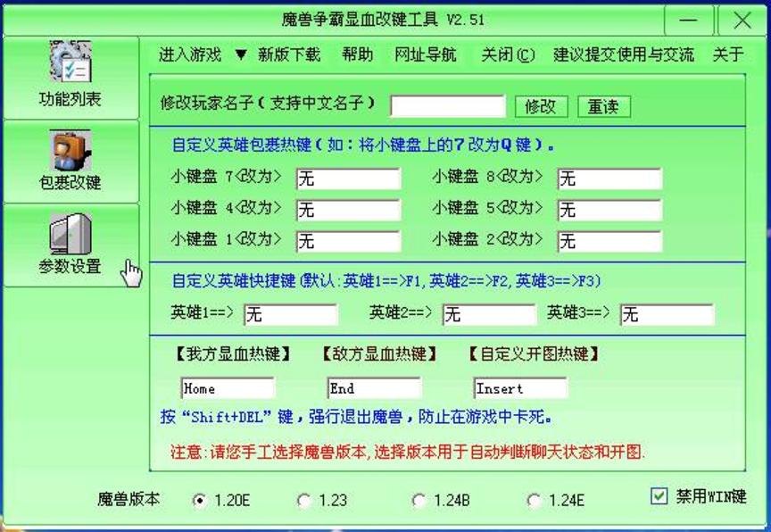Click the 修改 button to apply name
Viewport: 771px width, 532px height.
pos(542,106)
